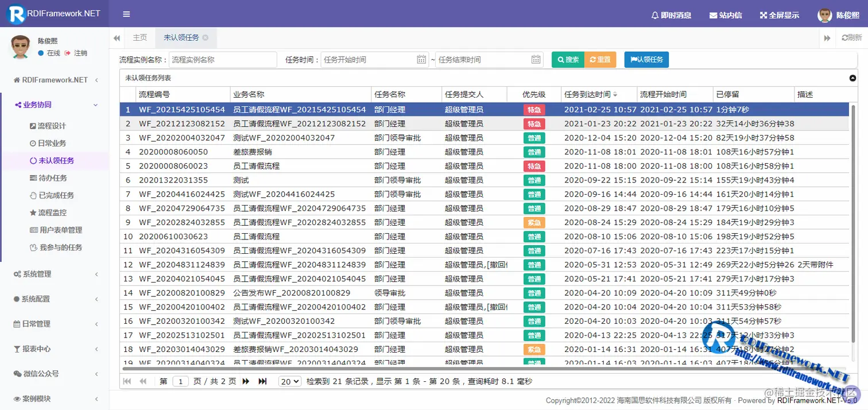Click the page number input field

point(180,381)
